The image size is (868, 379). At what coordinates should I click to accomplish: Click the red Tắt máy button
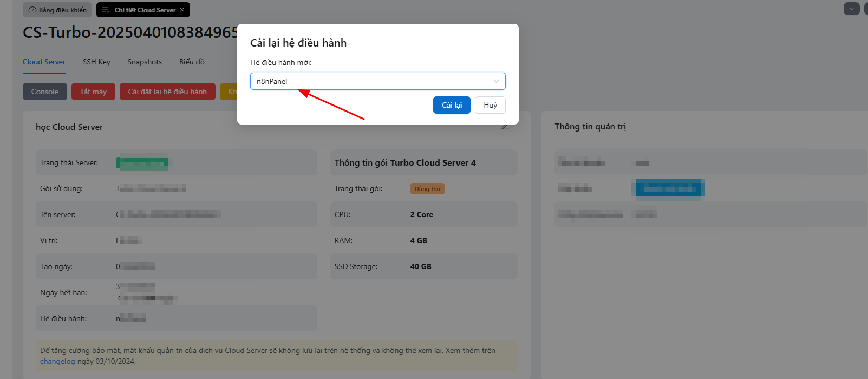[x=93, y=92]
